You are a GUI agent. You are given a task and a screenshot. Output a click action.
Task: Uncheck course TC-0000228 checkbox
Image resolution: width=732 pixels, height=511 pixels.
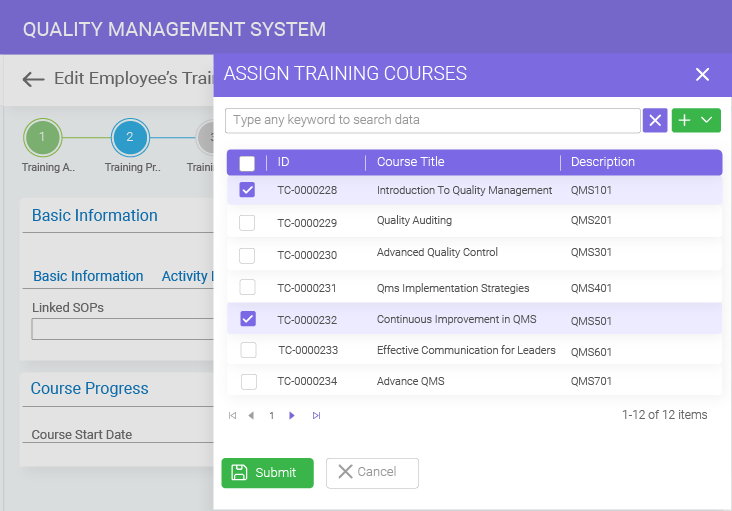(247, 190)
